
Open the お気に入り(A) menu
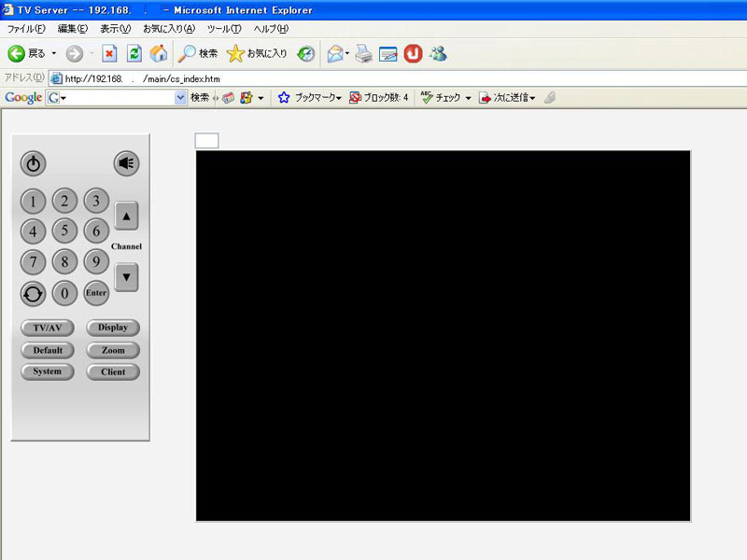[x=169, y=29]
